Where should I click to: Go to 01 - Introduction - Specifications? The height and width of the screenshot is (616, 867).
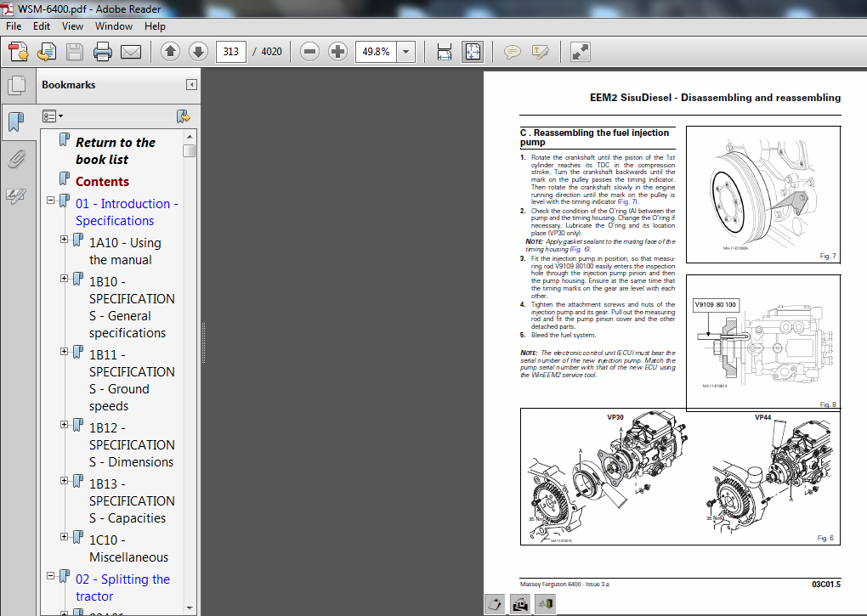tap(127, 212)
